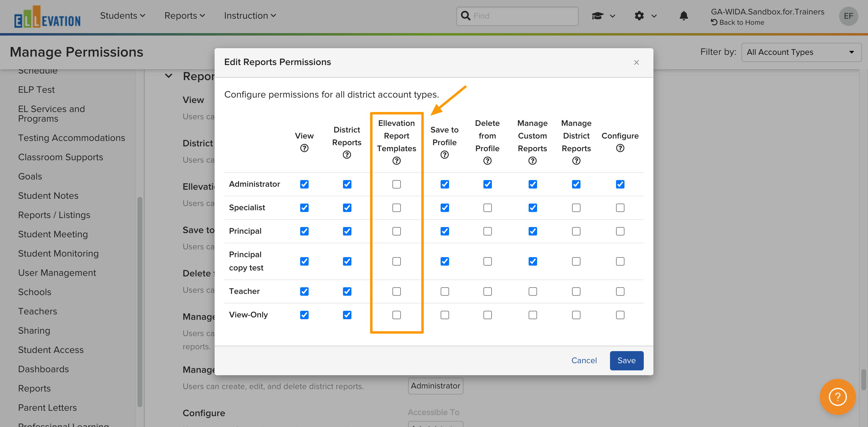The width and height of the screenshot is (868, 427).
Task: Open EL Services and Programs in sidebar
Action: (51, 114)
